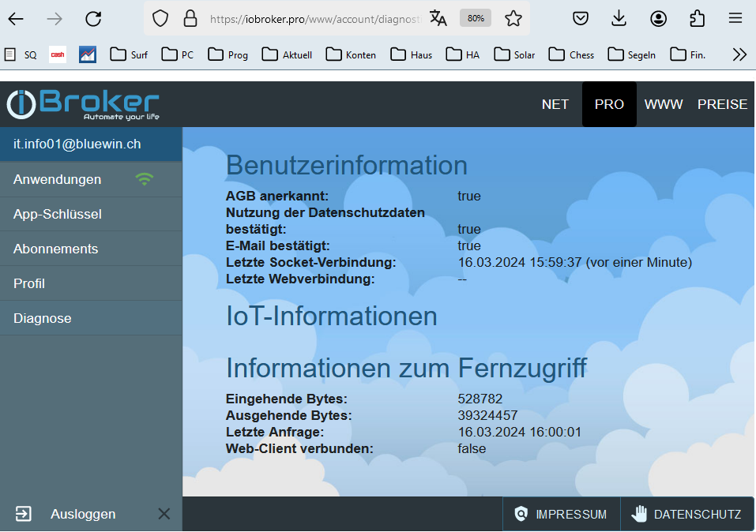Open the Chess bookmark folder
The height and width of the screenshot is (532, 756).
(571, 54)
